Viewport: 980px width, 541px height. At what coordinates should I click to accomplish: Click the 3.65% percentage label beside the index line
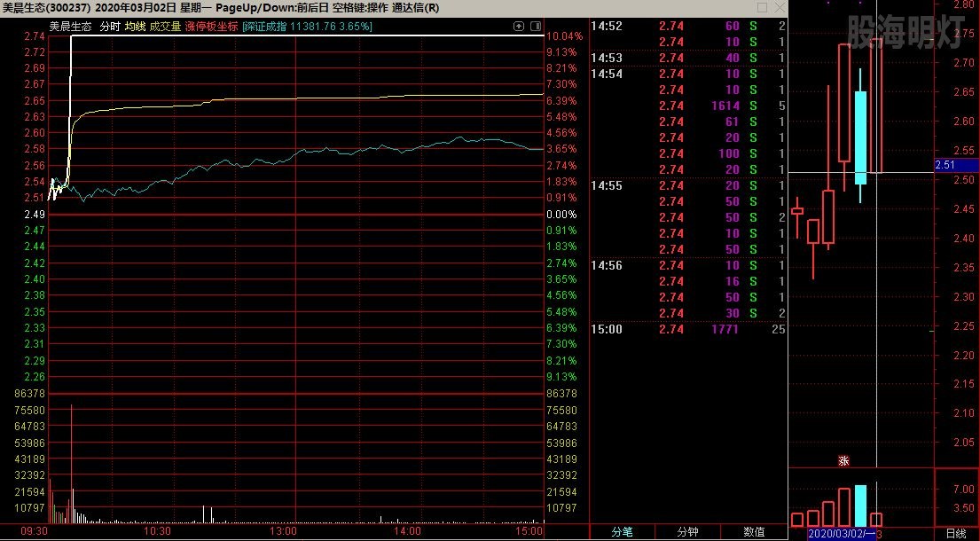point(561,149)
